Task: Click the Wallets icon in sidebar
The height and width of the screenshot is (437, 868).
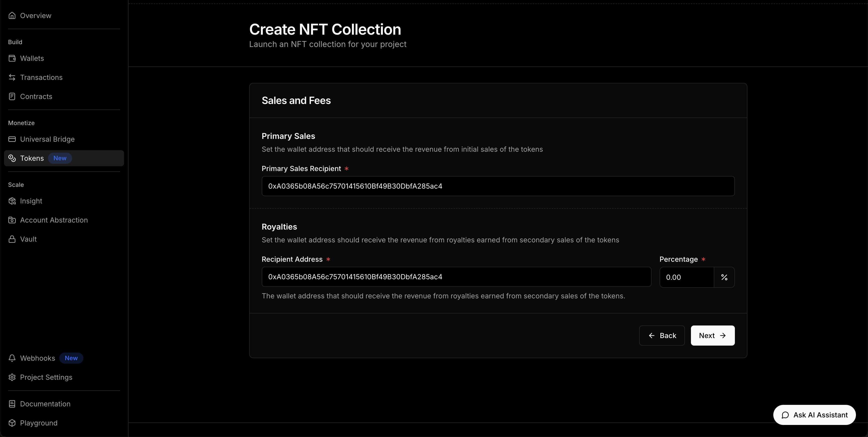Action: (12, 58)
